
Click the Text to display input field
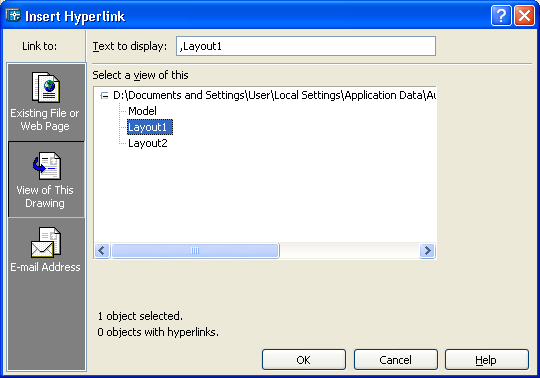306,46
